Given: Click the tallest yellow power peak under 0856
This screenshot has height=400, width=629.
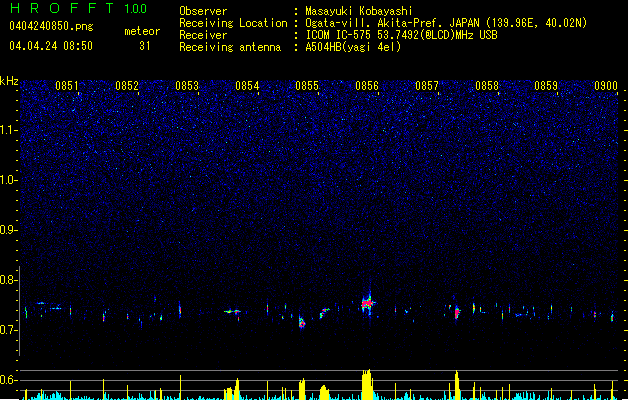Looking at the screenshot, I should pos(367,384).
